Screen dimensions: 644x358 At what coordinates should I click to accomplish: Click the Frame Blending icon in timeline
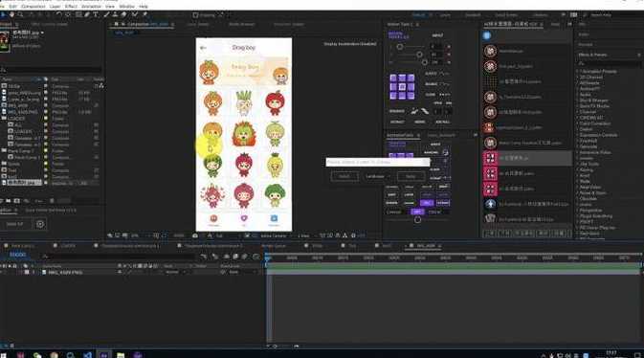point(235,257)
